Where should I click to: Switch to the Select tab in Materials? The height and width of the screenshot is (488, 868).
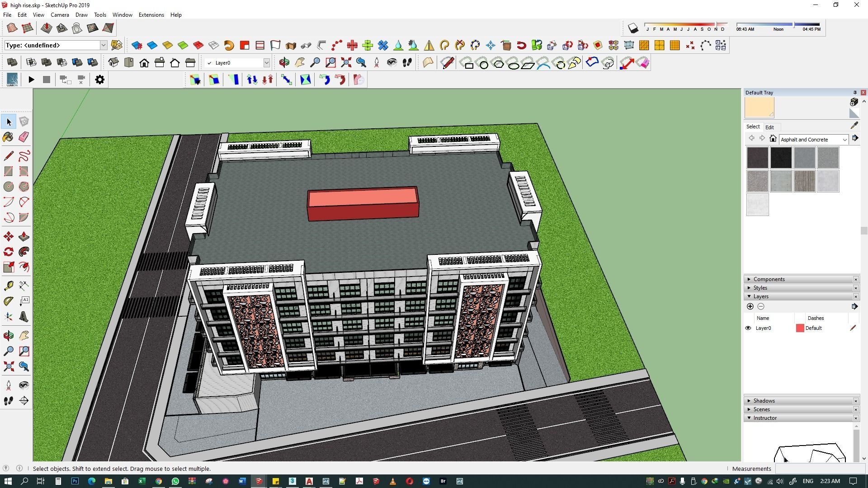[x=753, y=127]
